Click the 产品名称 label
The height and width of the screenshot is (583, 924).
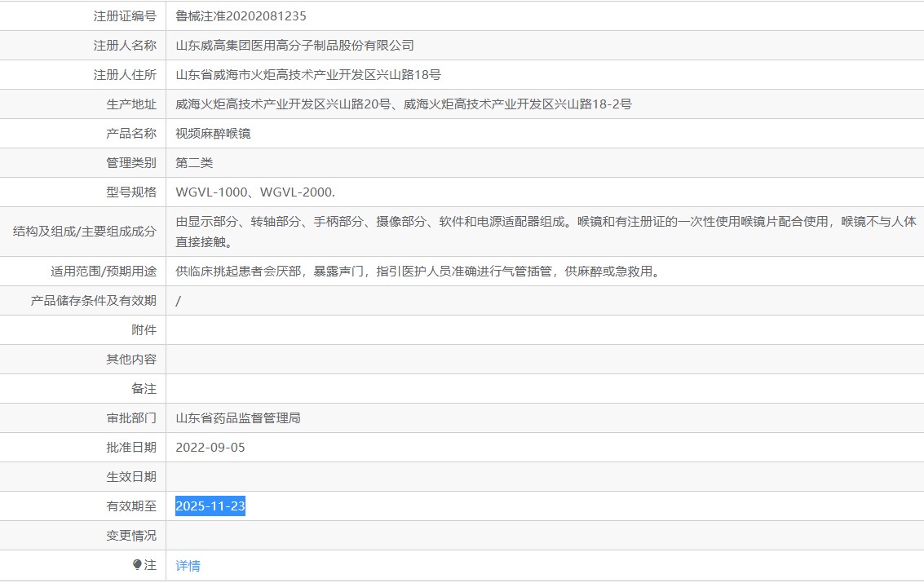[131, 134]
